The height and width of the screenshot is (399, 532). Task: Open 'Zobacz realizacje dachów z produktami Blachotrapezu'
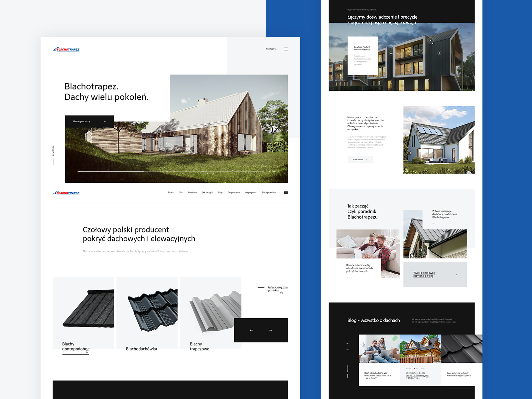(x=445, y=214)
